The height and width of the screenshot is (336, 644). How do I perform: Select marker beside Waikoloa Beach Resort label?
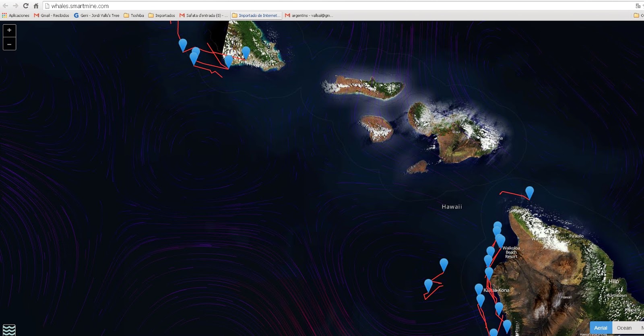[501, 241]
